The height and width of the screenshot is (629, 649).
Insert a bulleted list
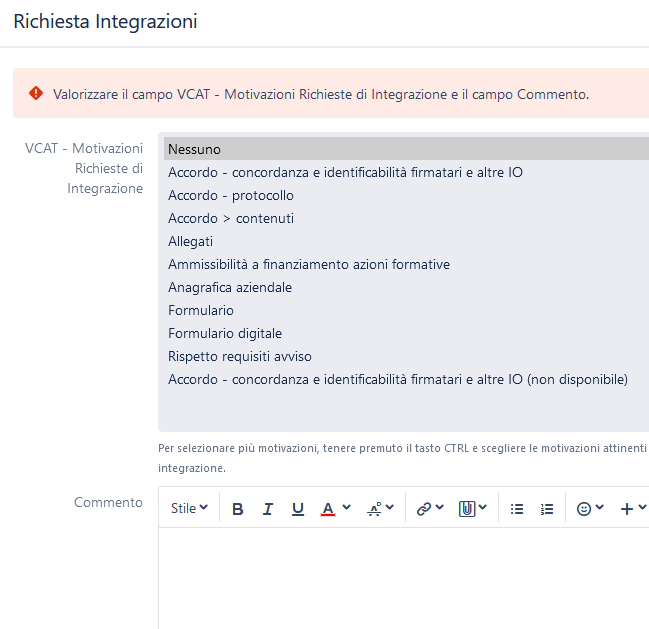517,509
